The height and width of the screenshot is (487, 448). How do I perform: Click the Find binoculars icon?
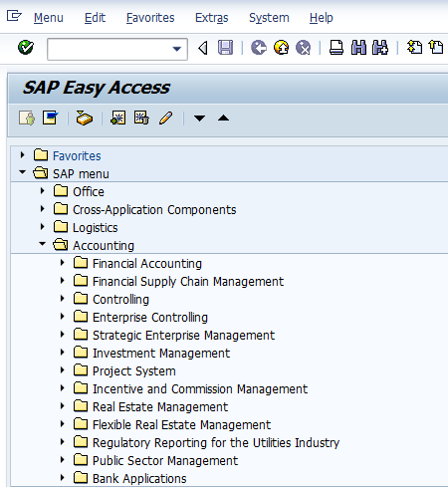coord(358,48)
